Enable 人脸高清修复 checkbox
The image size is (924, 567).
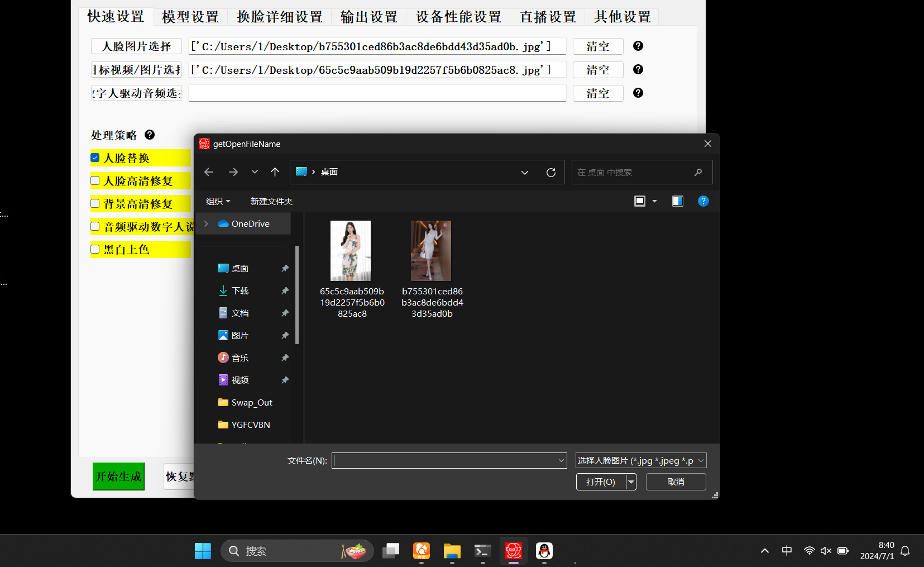click(95, 181)
